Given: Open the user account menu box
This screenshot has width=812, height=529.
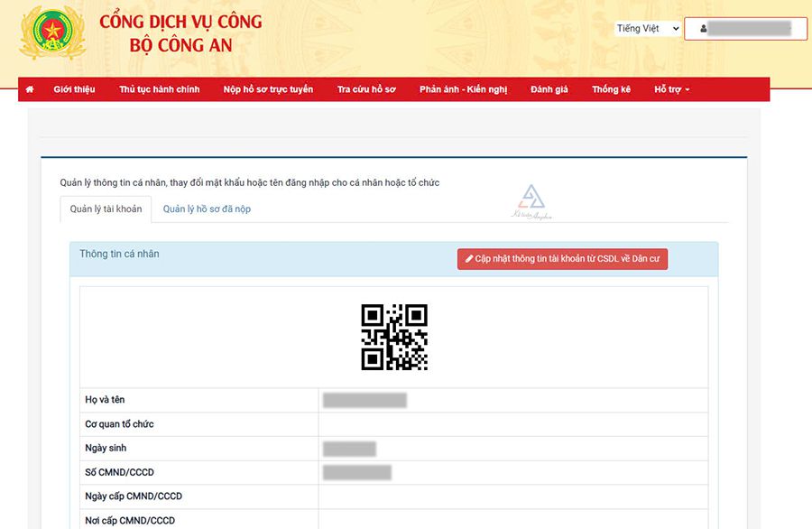Looking at the screenshot, I should point(745,29).
